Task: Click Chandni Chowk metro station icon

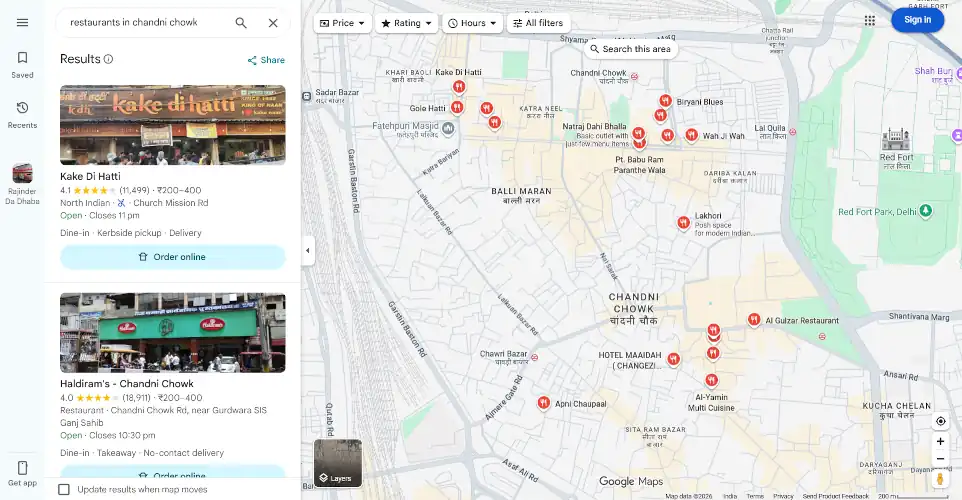Action: [634, 77]
